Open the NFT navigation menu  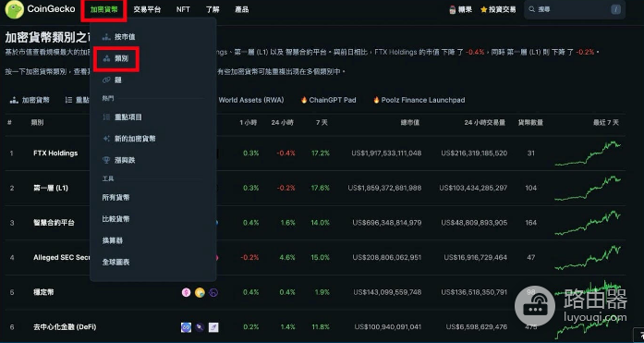183,9
